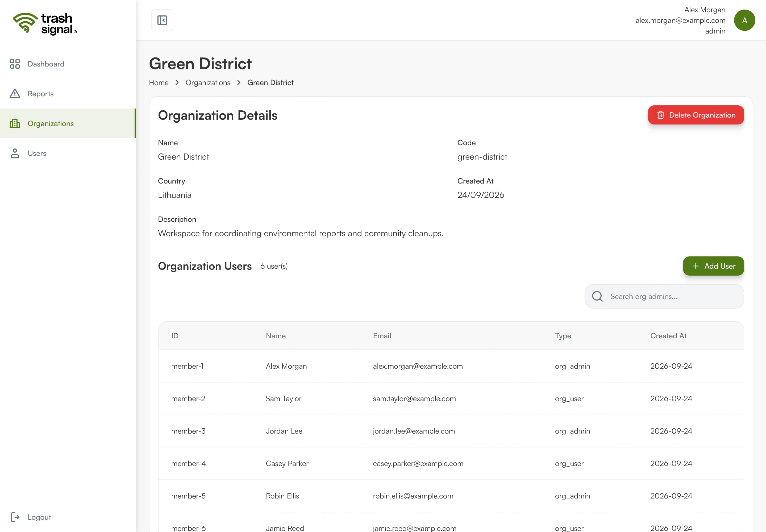This screenshot has height=532, width=766.
Task: Click the Email column header
Action: 382,336
